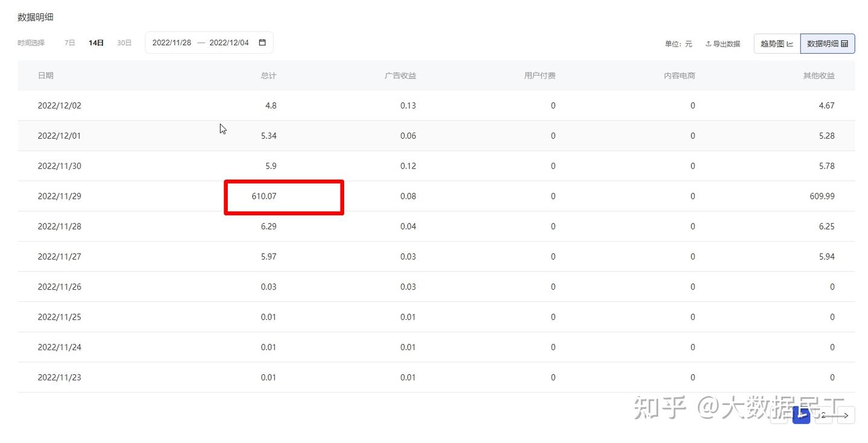Edit start date 2022/11/28 field
This screenshot has height=443, width=868.
point(172,43)
